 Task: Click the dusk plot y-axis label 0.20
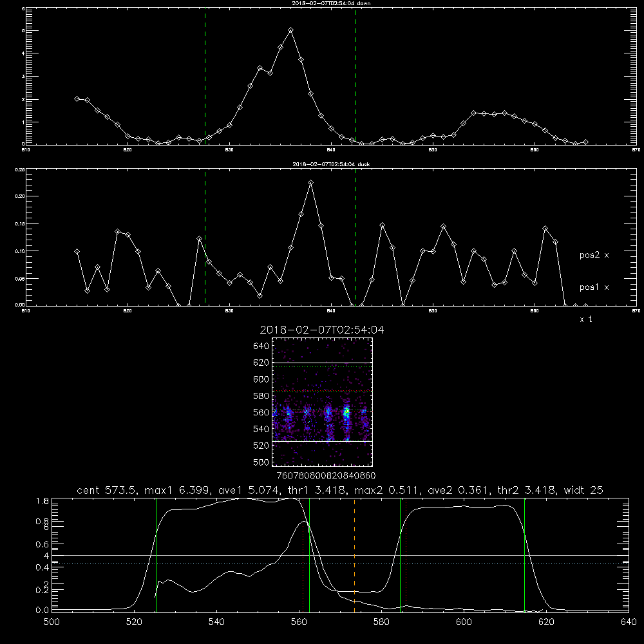point(20,196)
